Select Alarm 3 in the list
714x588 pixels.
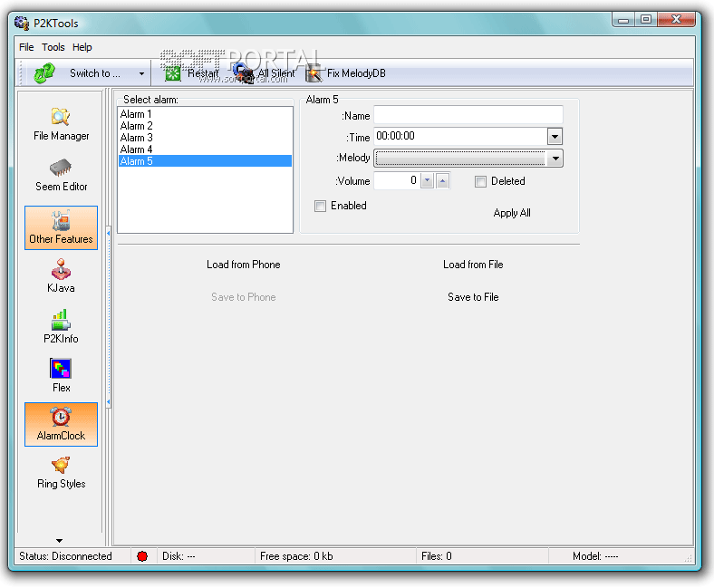coord(205,138)
